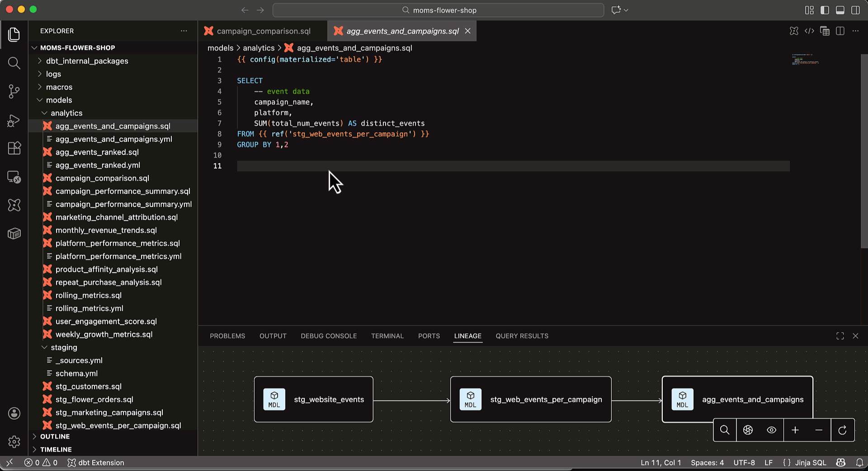Click Jinja SQL language mode indicator

click(810, 462)
